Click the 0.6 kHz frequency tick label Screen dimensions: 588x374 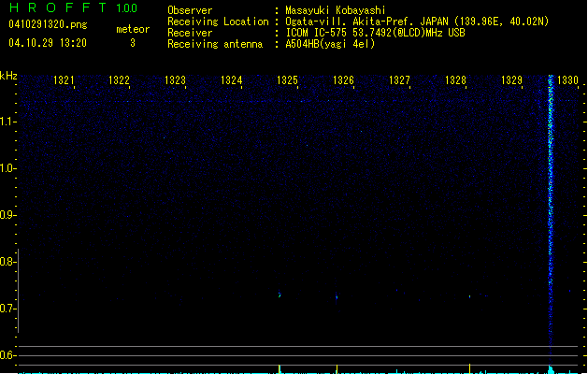tap(7, 355)
